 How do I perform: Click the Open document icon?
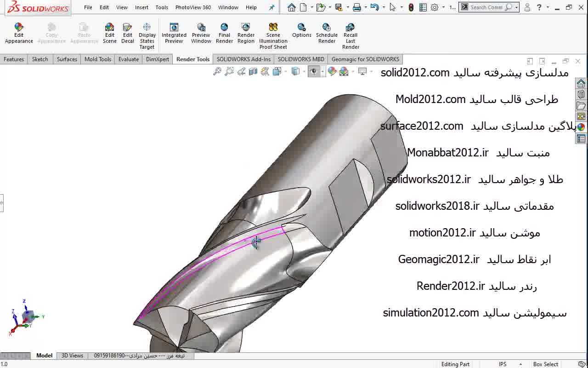(x=321, y=7)
